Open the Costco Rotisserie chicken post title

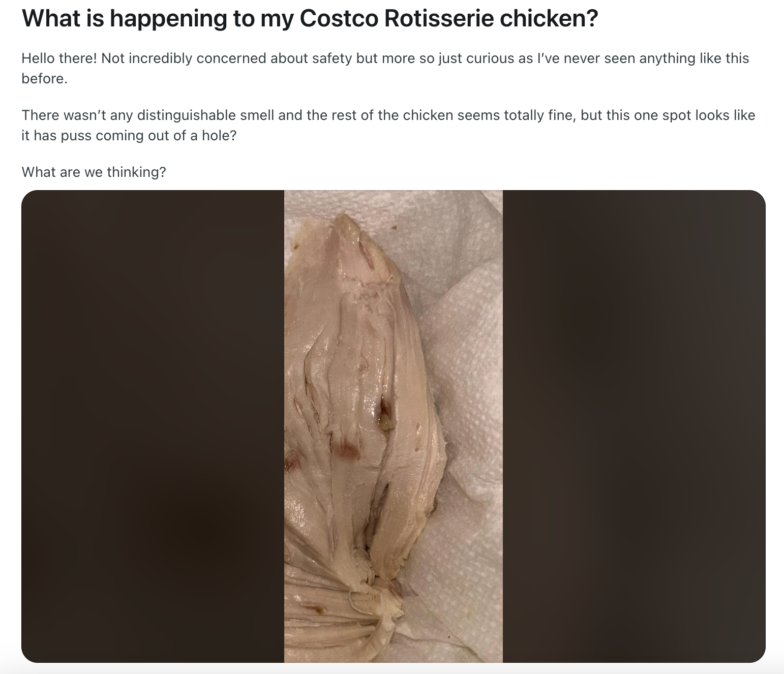coord(310,18)
